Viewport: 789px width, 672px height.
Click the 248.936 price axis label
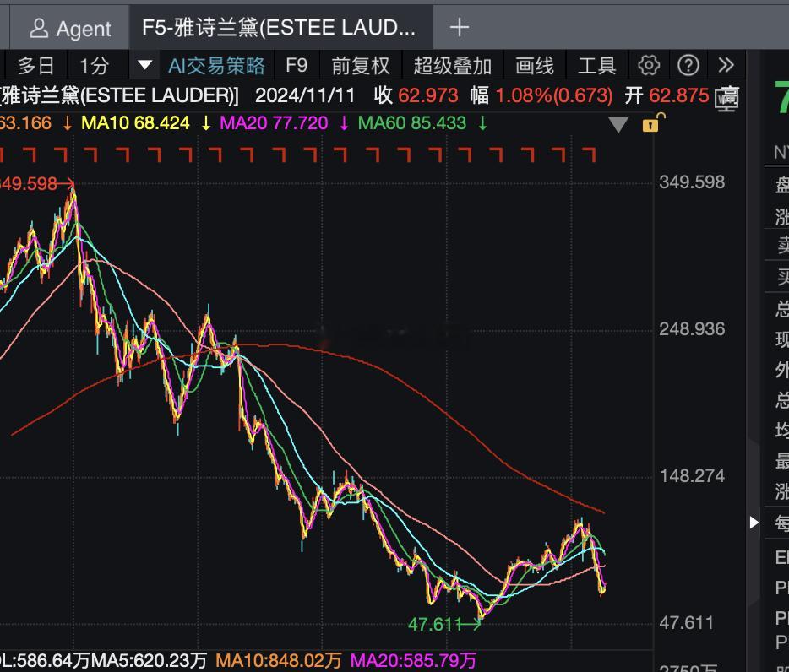[x=692, y=329]
